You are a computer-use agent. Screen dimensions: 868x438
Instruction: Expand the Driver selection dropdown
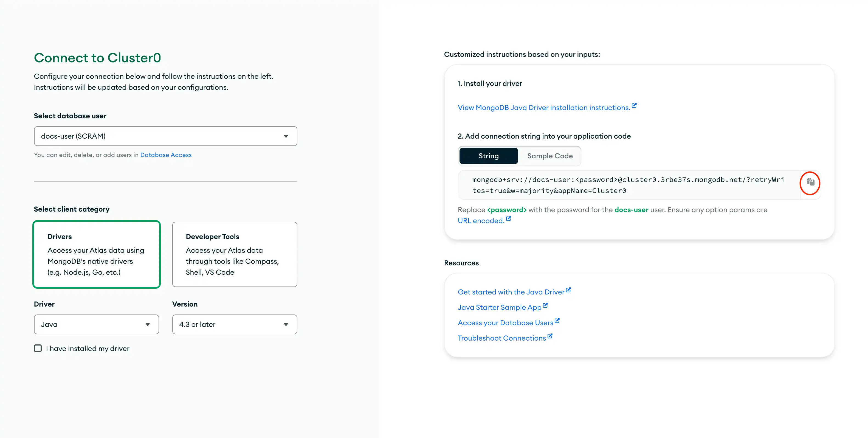[x=96, y=324]
